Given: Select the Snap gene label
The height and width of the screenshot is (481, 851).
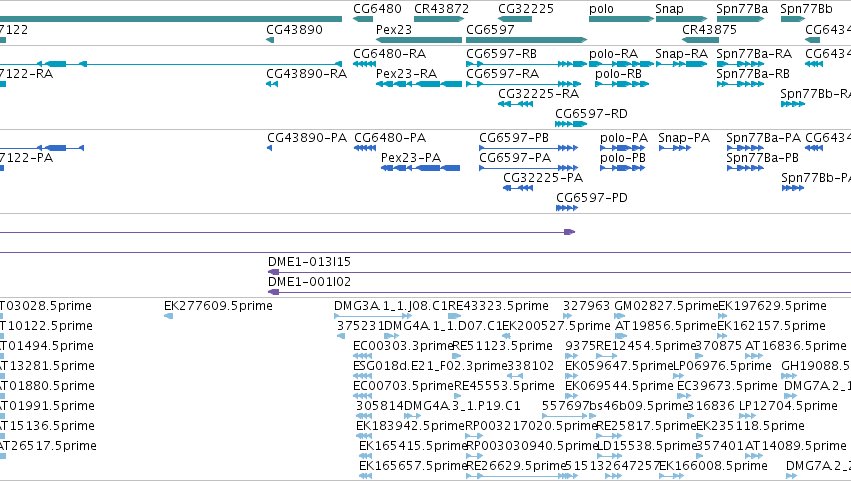Looking at the screenshot, I should click(x=669, y=9).
